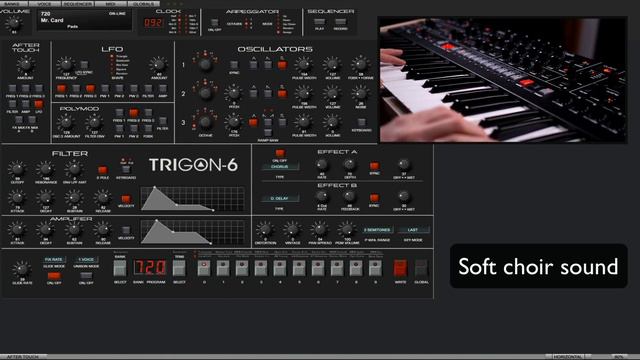The width and height of the screenshot is (640, 360).
Task: Open the VOICE tab
Action: [44, 4]
